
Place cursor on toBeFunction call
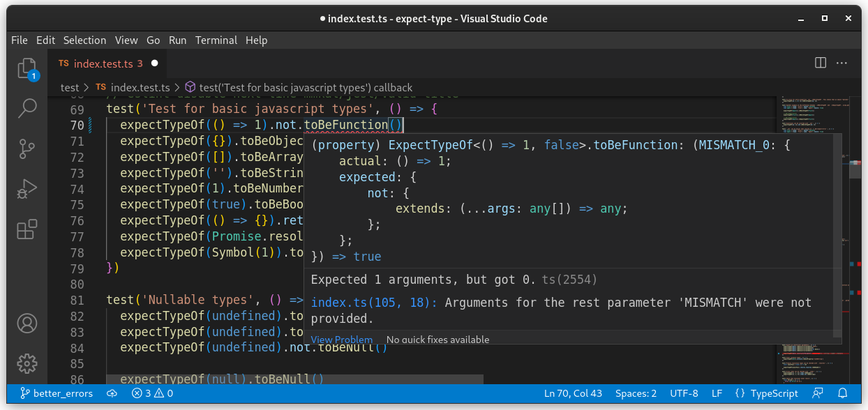(x=345, y=126)
